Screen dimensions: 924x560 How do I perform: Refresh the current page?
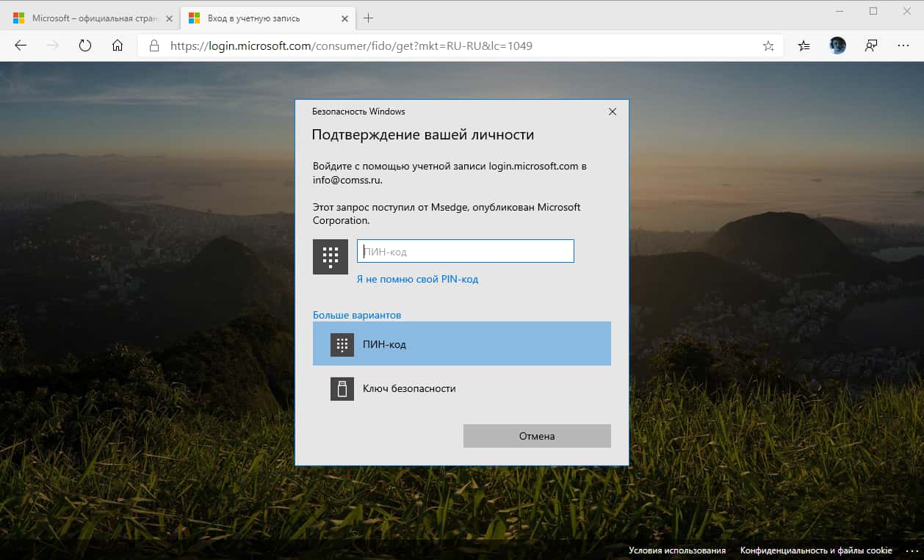(x=85, y=45)
